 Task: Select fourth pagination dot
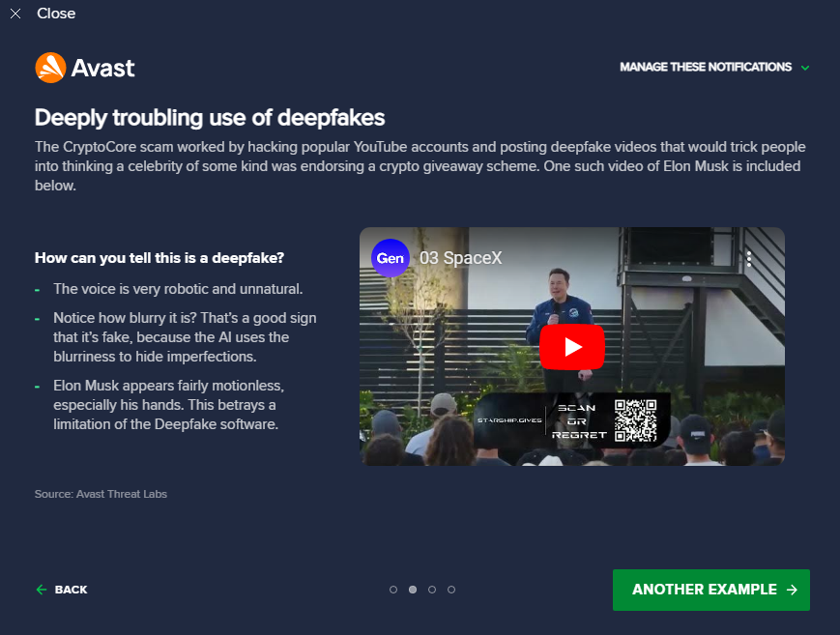pos(451,590)
